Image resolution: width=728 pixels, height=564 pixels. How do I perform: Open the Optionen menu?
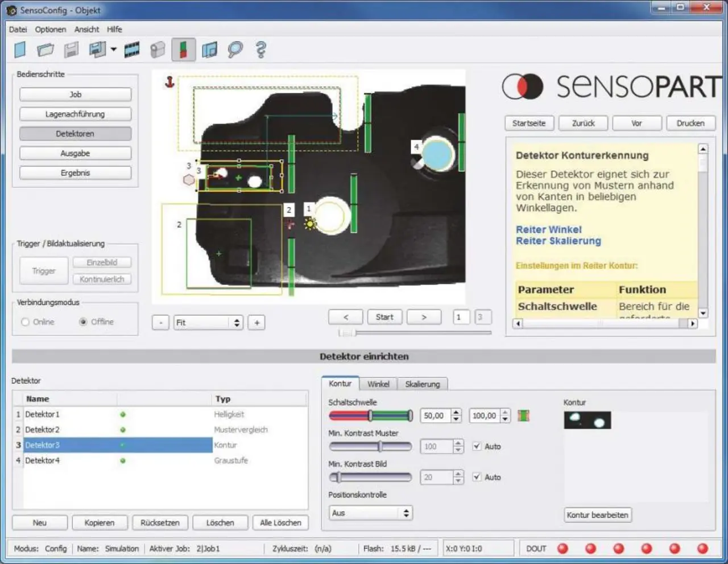coord(51,29)
